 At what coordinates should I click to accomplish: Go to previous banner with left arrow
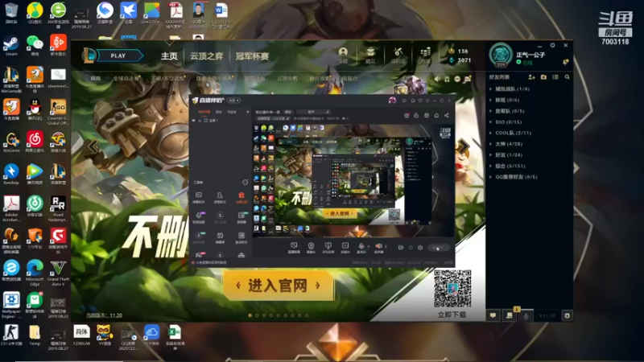coord(93,146)
